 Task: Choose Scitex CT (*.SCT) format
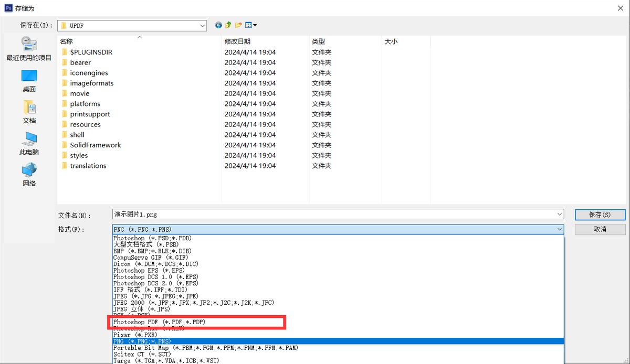click(338, 354)
